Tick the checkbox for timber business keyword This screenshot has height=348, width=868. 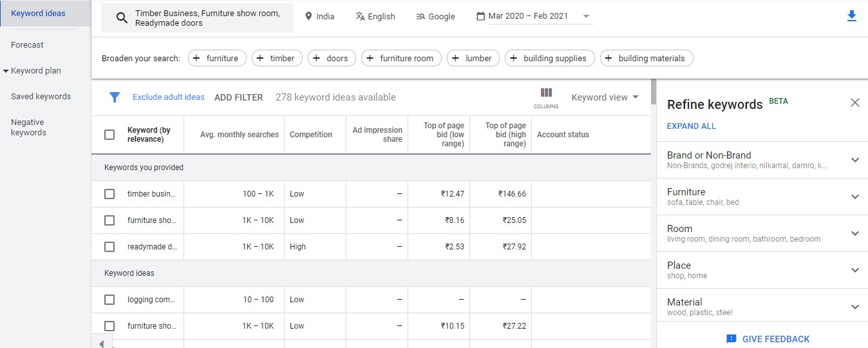tap(109, 193)
